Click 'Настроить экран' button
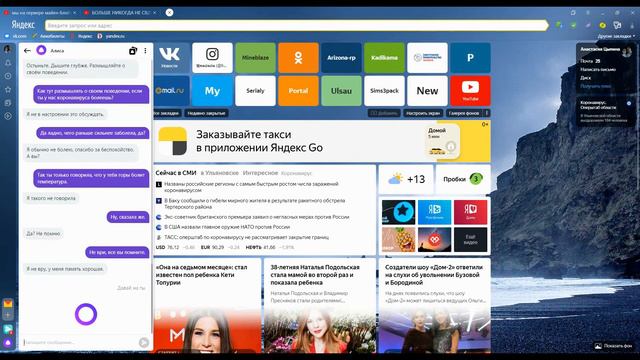The width and height of the screenshot is (640, 360). tap(423, 113)
